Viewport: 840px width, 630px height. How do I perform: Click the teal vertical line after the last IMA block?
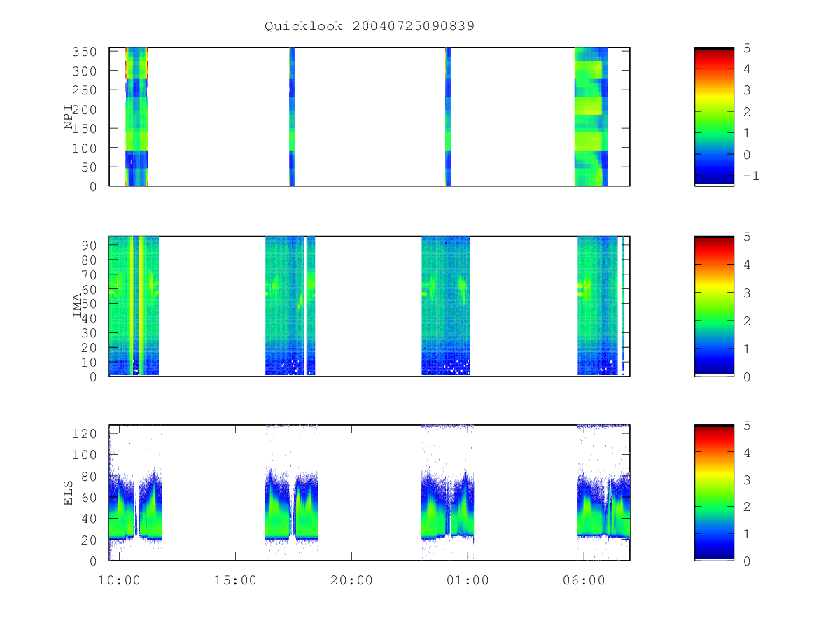[623, 306]
